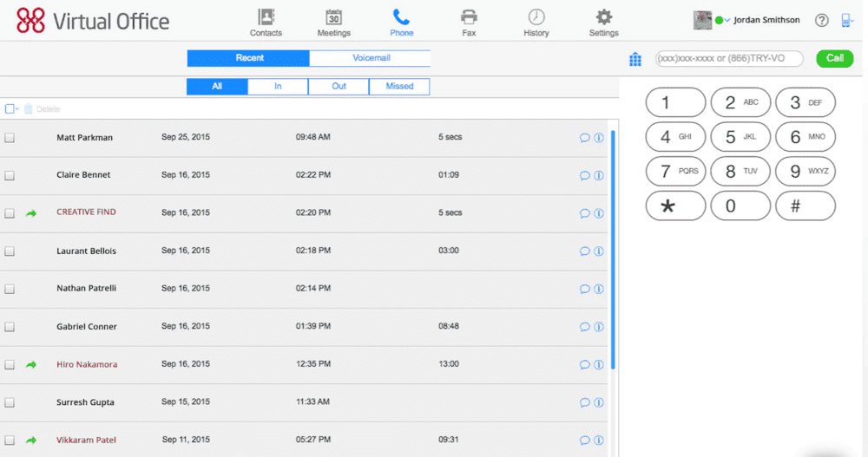This screenshot has height=457, width=868.
Task: Dial 9 WXYZ on keypad
Action: point(806,171)
